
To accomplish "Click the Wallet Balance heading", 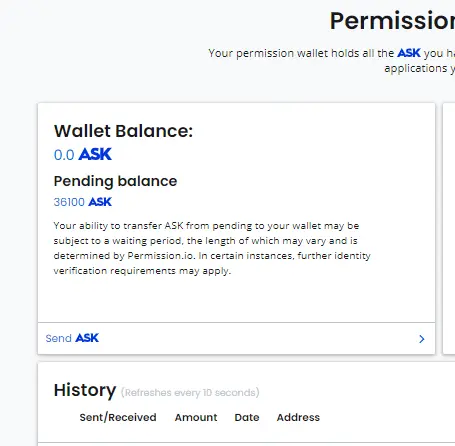I will pos(123,131).
